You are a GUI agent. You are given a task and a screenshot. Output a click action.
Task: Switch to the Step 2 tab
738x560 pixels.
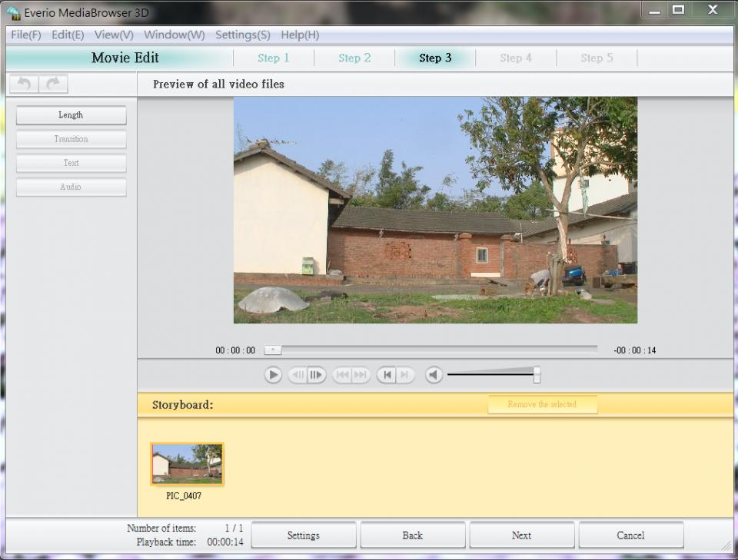click(354, 58)
